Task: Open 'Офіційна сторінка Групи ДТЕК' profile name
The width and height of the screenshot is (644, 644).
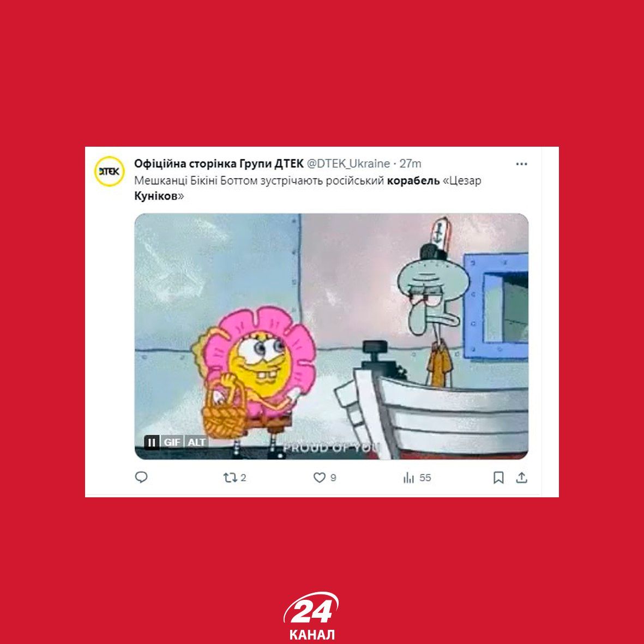Action: [219, 164]
